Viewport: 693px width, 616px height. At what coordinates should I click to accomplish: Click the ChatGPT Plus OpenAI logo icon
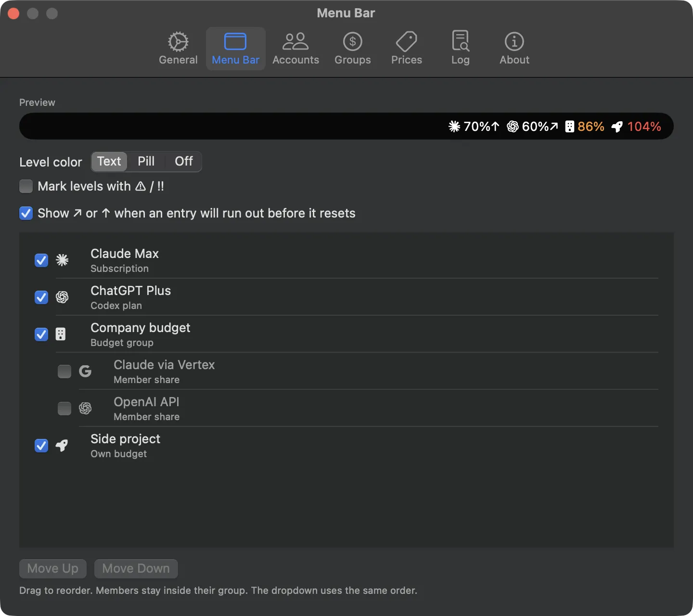point(62,297)
